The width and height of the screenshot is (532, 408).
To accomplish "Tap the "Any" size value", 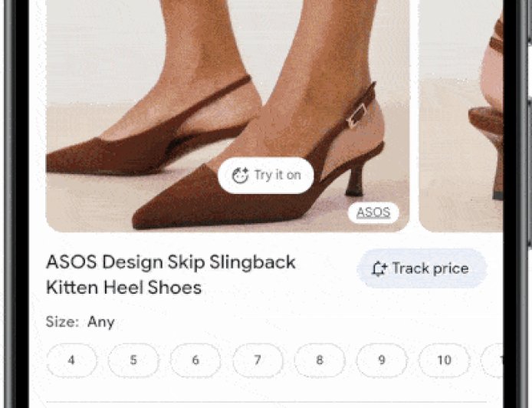I will [100, 322].
